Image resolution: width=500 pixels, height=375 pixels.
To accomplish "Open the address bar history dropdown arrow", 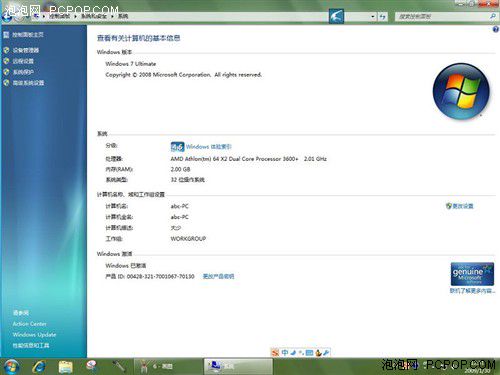I will [x=373, y=16].
